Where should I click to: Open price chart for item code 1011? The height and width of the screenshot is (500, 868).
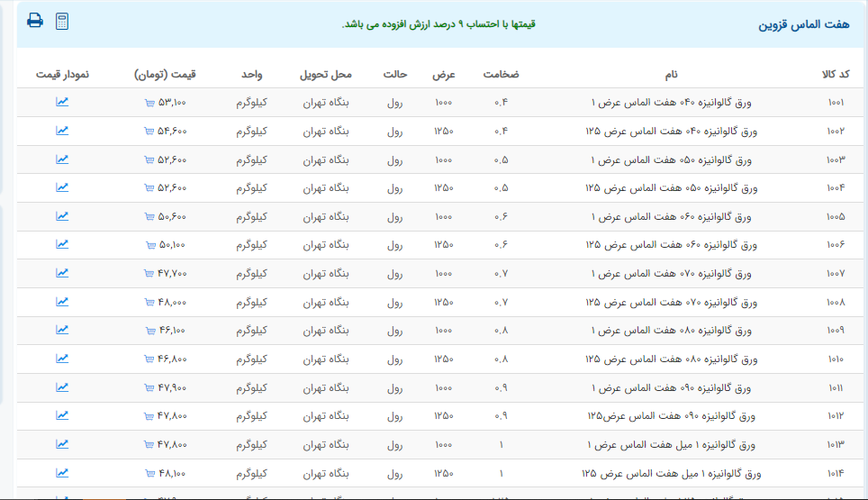click(62, 386)
